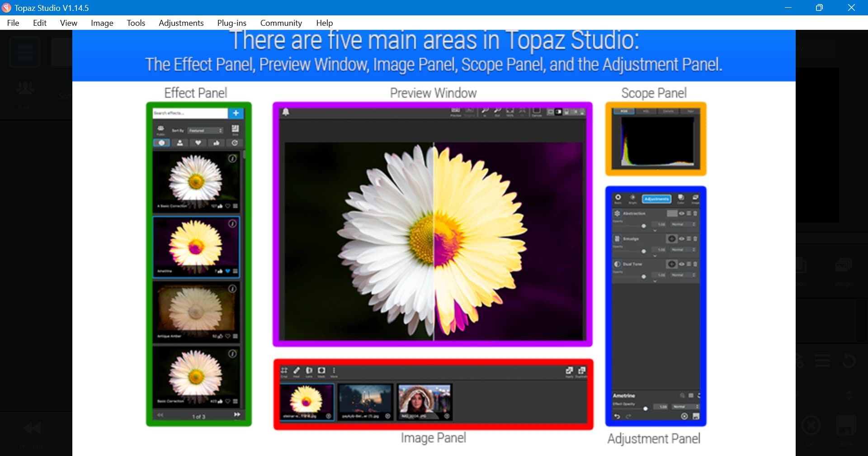868x456 pixels.
Task: Open the Edit menu
Action: [40, 23]
